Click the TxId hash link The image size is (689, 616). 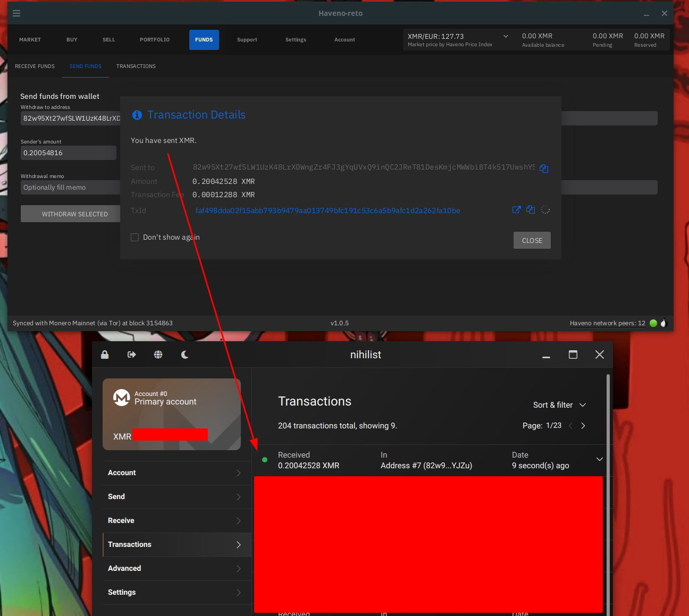tap(327, 211)
